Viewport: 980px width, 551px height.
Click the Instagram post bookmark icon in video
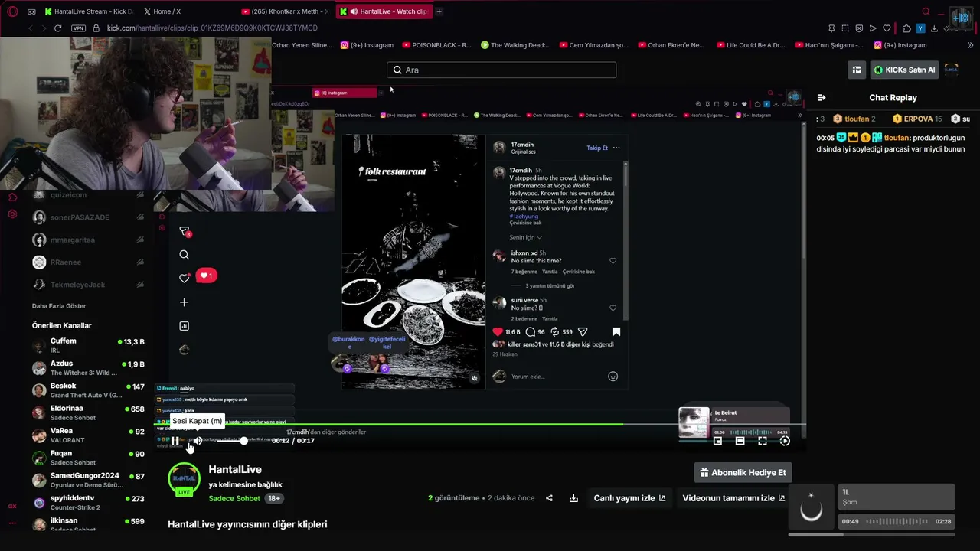(616, 332)
